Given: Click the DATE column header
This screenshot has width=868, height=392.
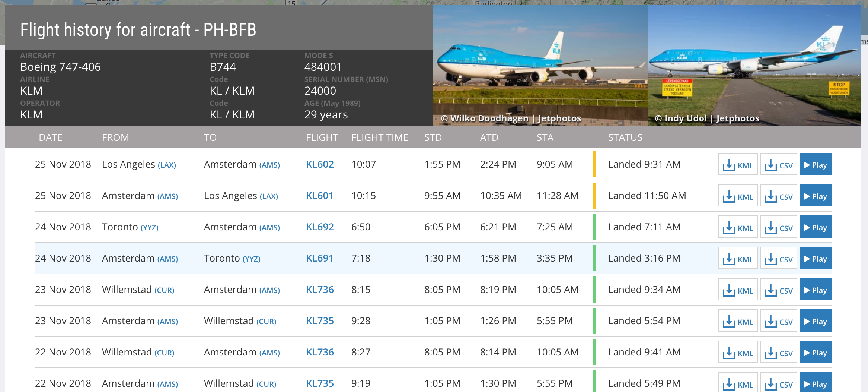Looking at the screenshot, I should (x=51, y=137).
